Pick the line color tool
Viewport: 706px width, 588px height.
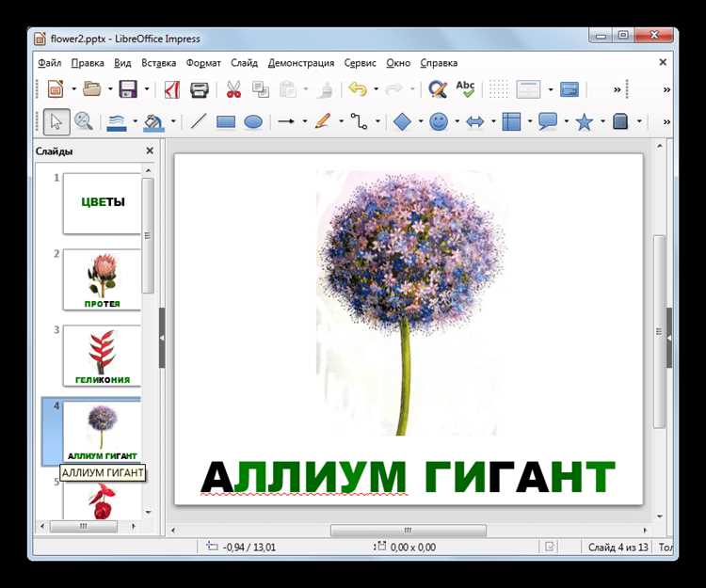click(x=117, y=121)
